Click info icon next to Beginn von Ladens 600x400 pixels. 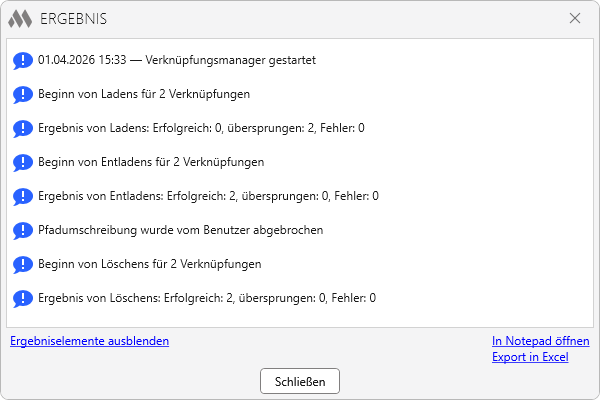[23, 95]
